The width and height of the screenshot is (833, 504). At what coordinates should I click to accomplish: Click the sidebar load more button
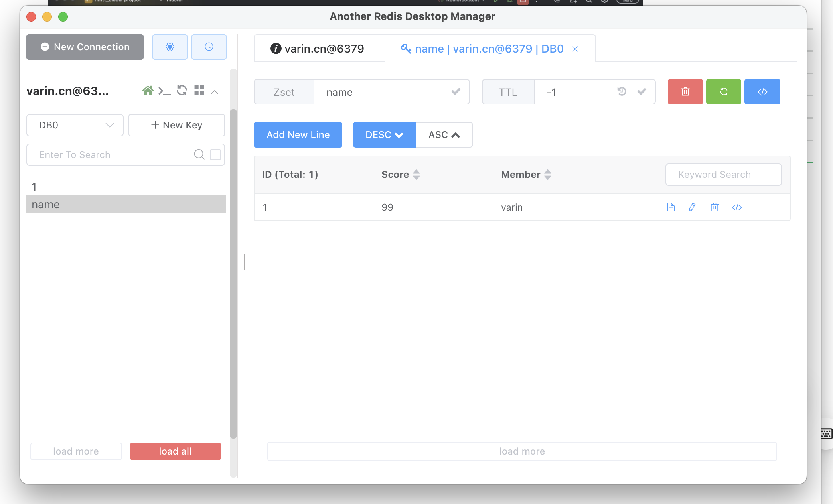(76, 451)
